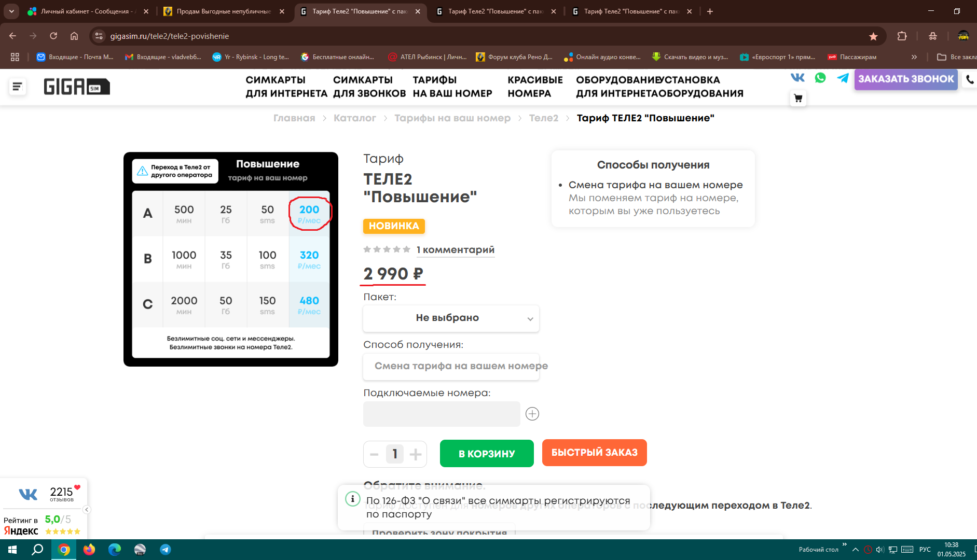Image resolution: width=977 pixels, height=560 pixels.
Task: Open the РУС keyboard language indicator
Action: (x=925, y=550)
